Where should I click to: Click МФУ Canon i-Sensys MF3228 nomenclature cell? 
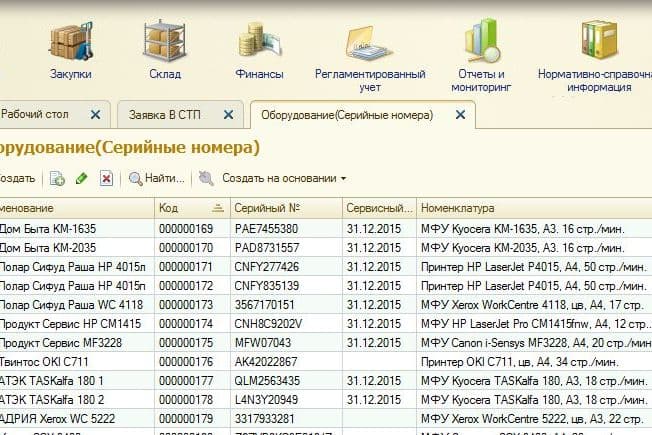coord(536,343)
